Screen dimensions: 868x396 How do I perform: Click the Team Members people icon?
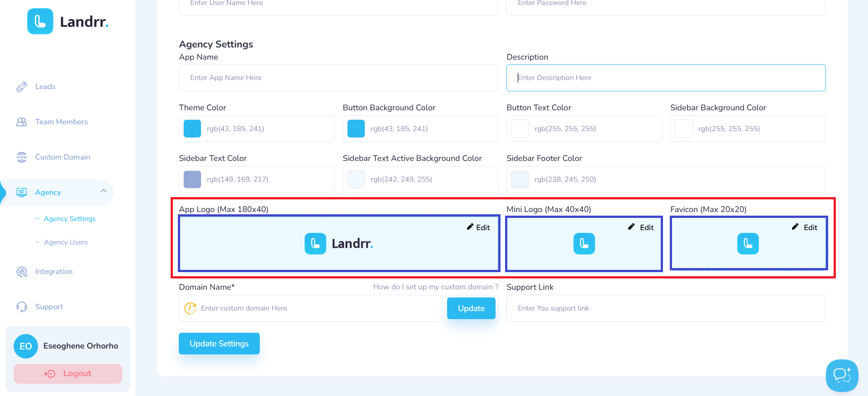click(x=22, y=122)
